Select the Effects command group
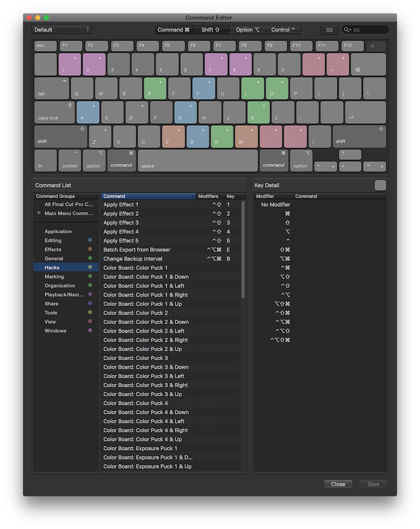The height and width of the screenshot is (529, 420). click(x=53, y=250)
